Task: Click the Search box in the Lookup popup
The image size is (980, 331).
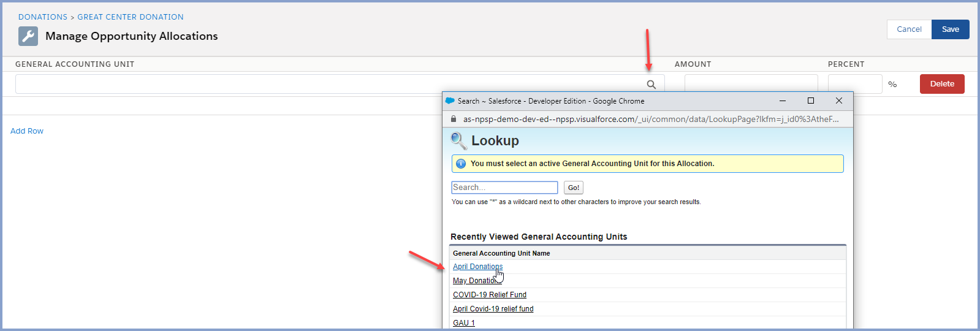Action: coord(504,188)
